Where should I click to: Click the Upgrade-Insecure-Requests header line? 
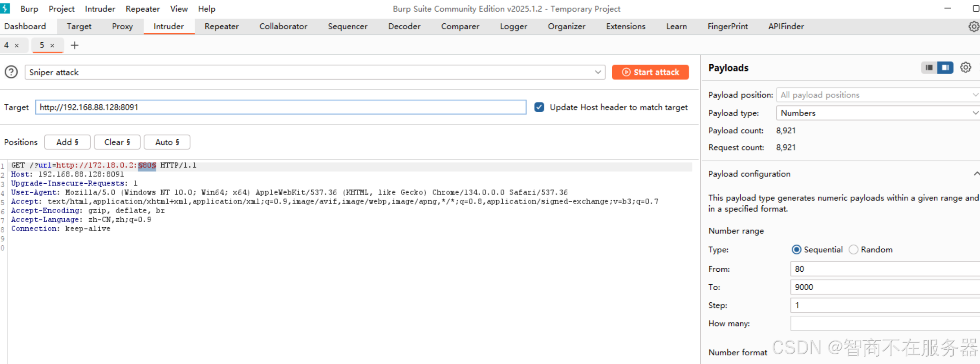(x=74, y=183)
